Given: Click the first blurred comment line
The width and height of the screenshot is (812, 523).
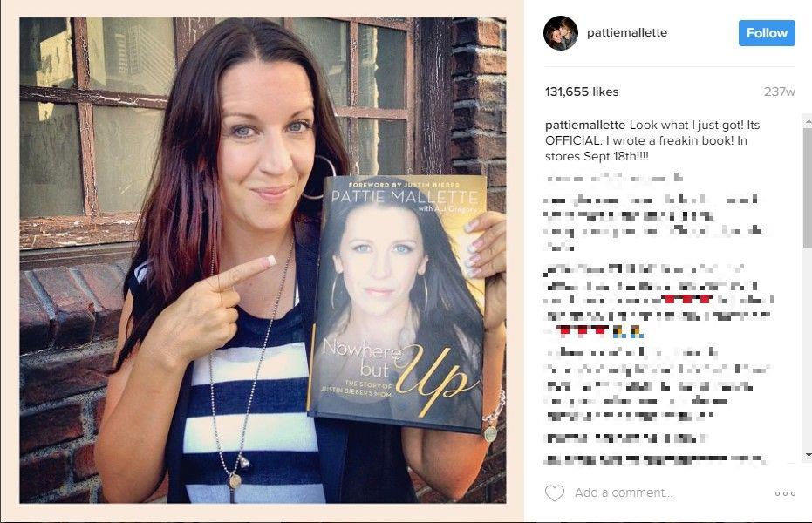Looking at the screenshot, I should (614, 178).
